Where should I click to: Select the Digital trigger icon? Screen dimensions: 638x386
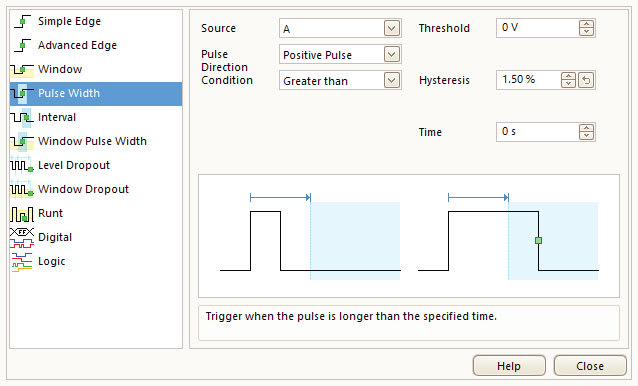click(22, 238)
